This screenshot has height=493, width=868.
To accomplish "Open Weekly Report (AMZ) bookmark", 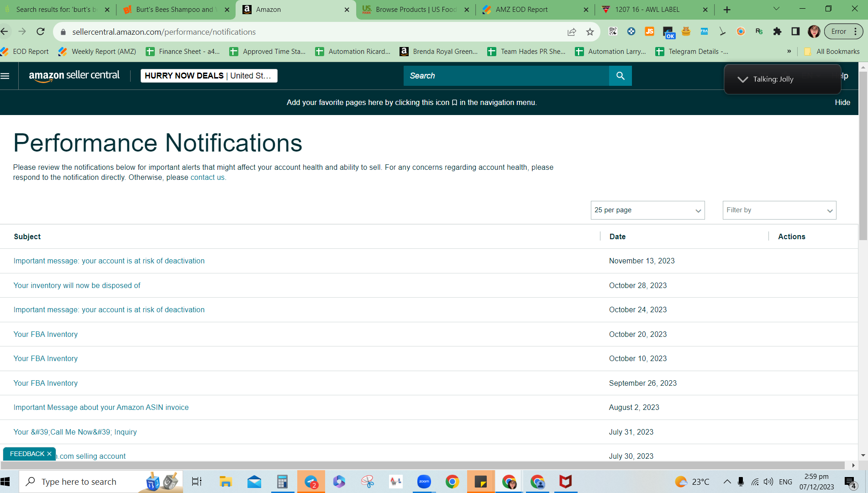I will pyautogui.click(x=97, y=52).
